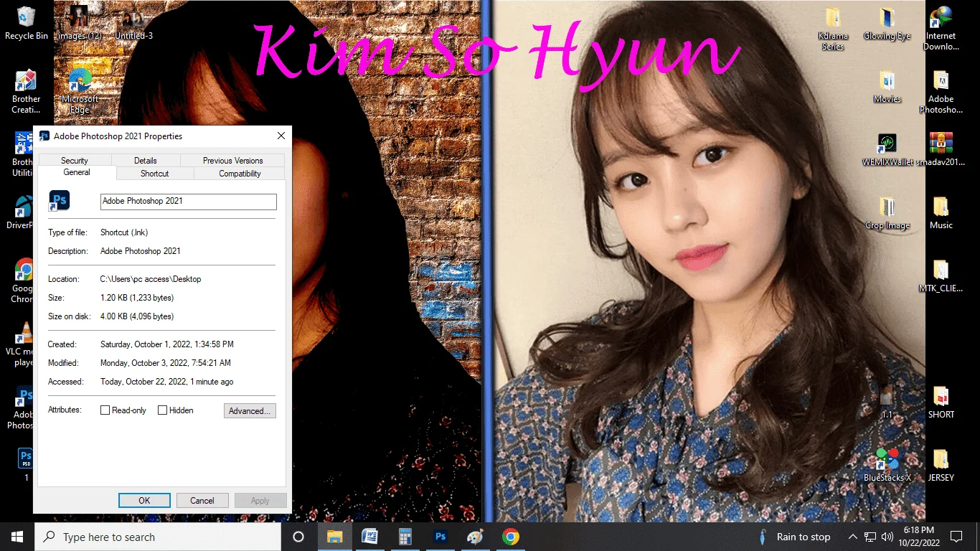Open the Rain to stop weather widget
980x551 pixels.
tap(795, 537)
